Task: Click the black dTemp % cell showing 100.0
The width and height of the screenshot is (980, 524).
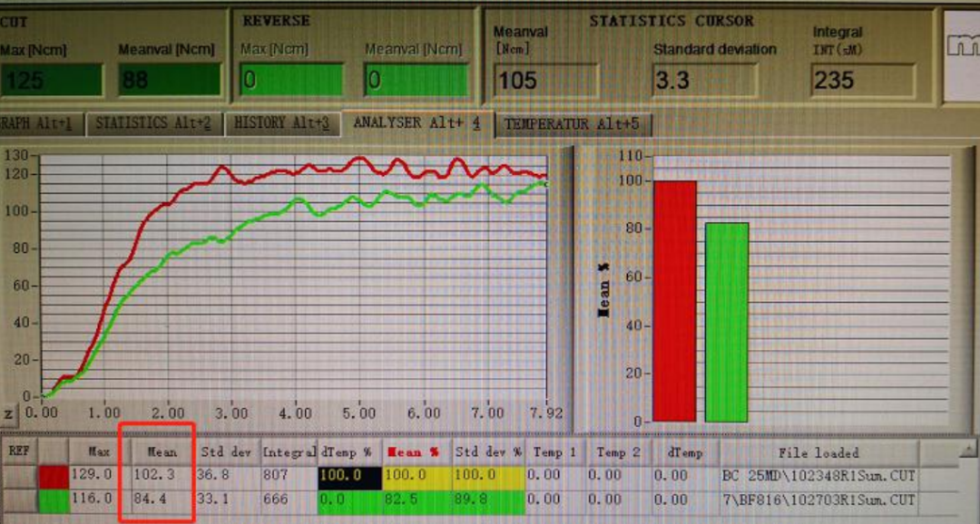Action: pyautogui.click(x=348, y=476)
